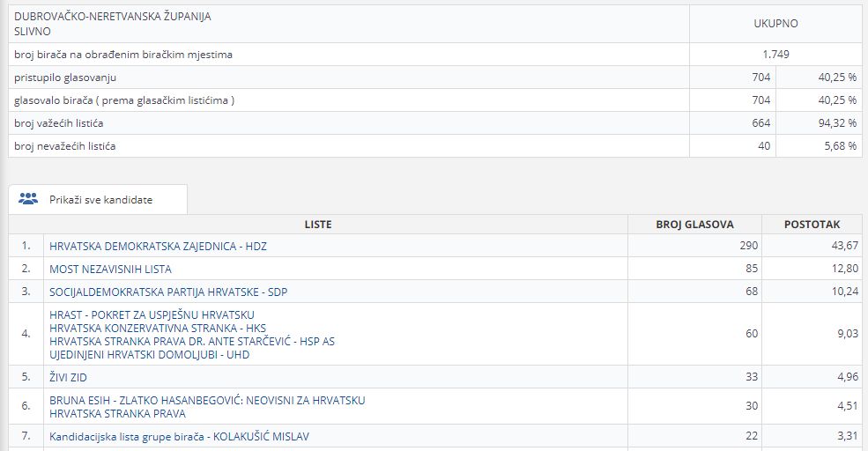Image resolution: width=868 pixels, height=451 pixels.
Task: Select the broj nevažećih listića row label
Action: coord(65,146)
